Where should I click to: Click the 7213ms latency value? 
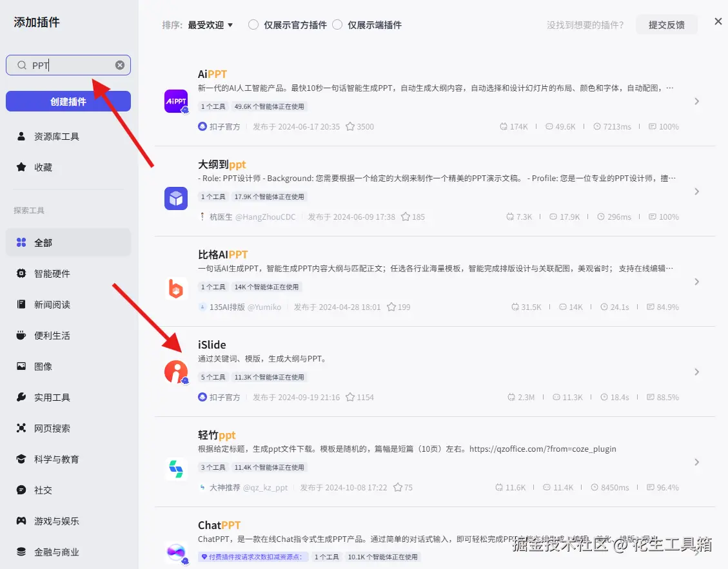[616, 126]
